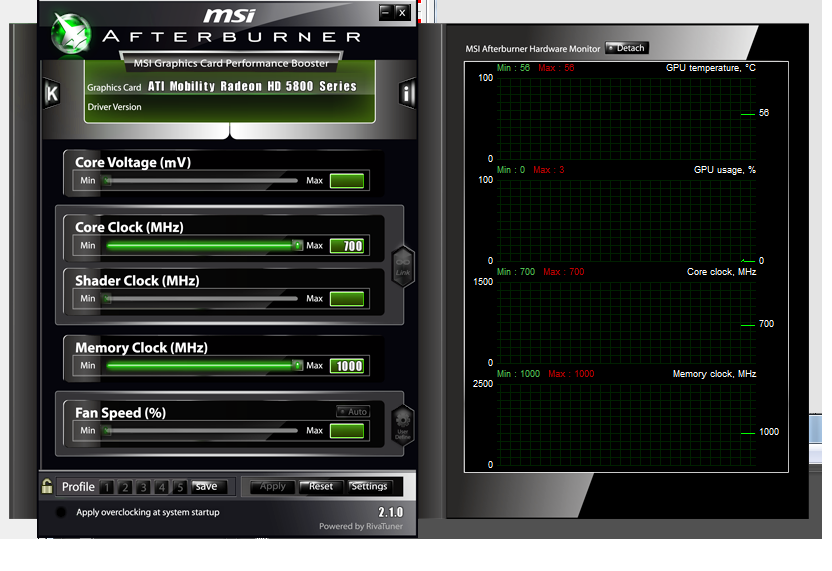Image resolution: width=832 pixels, height=571 pixels.
Task: Minimize the Afterburner window
Action: (386, 12)
